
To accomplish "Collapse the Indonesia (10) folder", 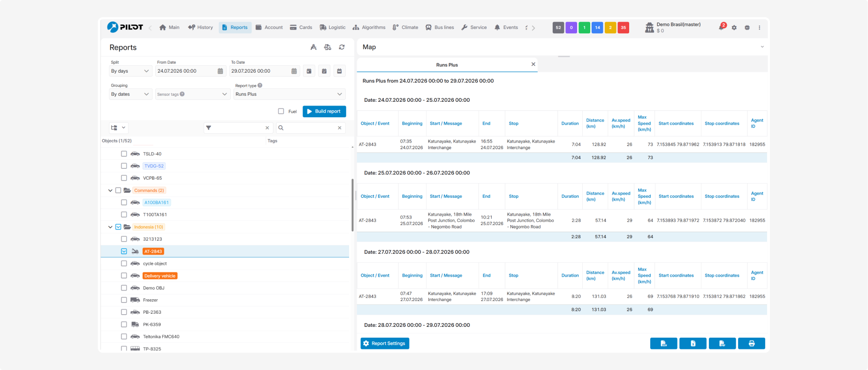I will [110, 227].
